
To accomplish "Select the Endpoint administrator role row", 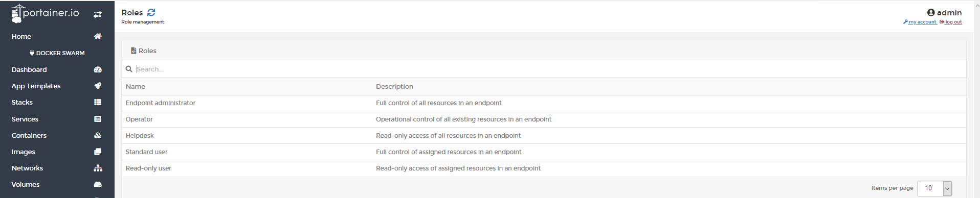I will [544, 103].
